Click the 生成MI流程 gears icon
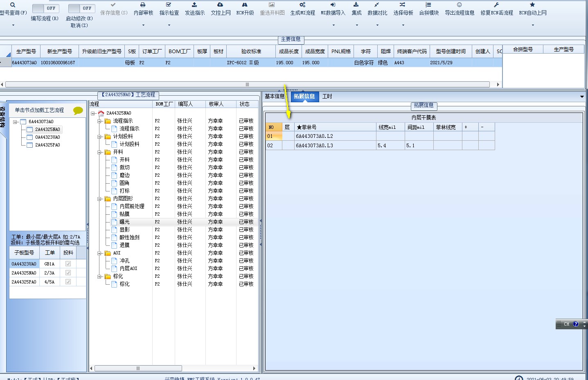This screenshot has width=588, height=380. [302, 5]
